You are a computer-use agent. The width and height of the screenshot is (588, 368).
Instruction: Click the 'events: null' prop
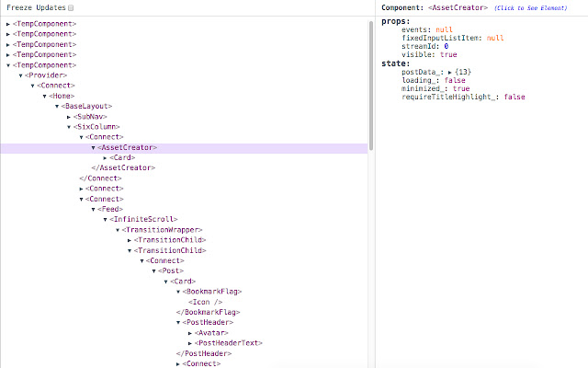point(427,29)
